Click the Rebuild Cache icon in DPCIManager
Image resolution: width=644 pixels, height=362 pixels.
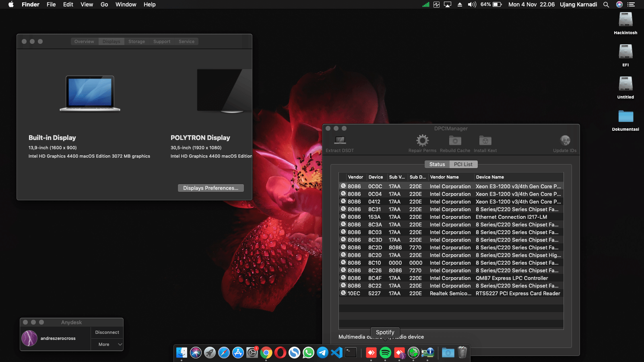(455, 142)
